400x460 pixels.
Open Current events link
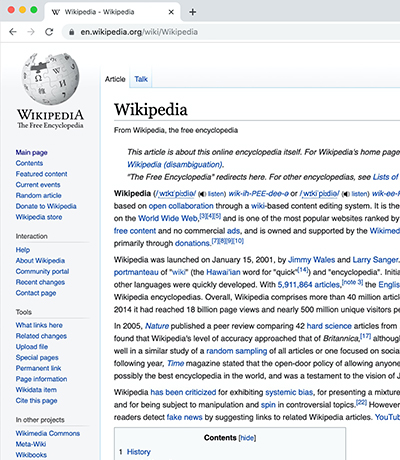38,185
